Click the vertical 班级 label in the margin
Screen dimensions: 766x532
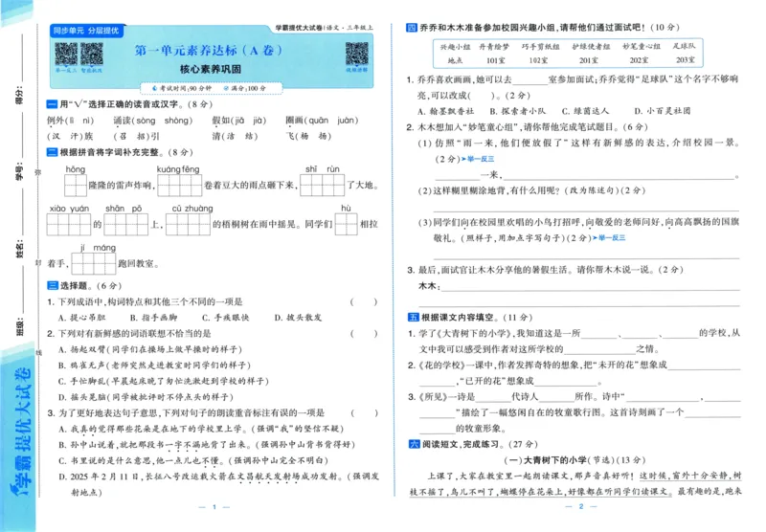[19, 326]
